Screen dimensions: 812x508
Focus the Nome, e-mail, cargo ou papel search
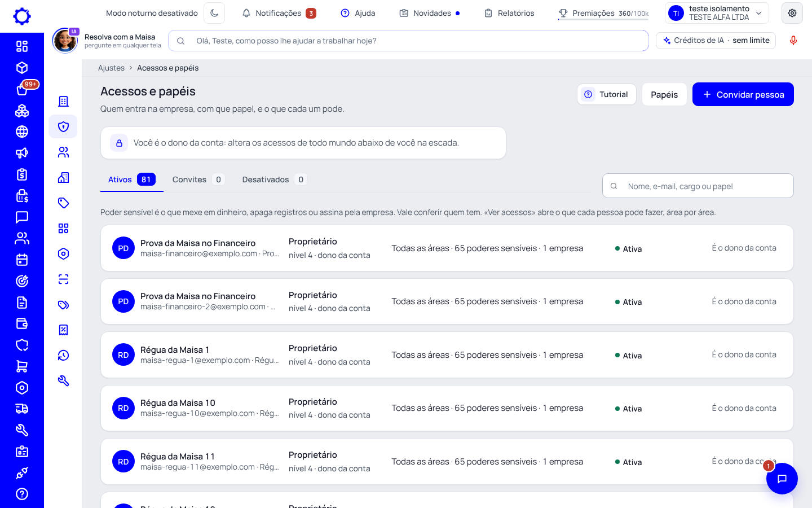(698, 186)
